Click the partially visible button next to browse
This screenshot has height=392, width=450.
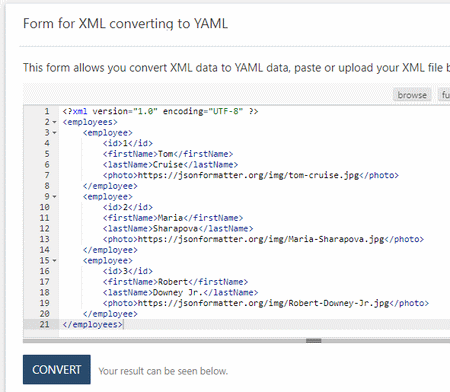pos(445,95)
